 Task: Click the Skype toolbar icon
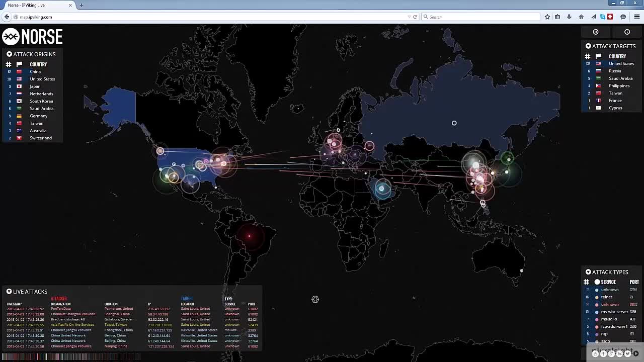(602, 17)
